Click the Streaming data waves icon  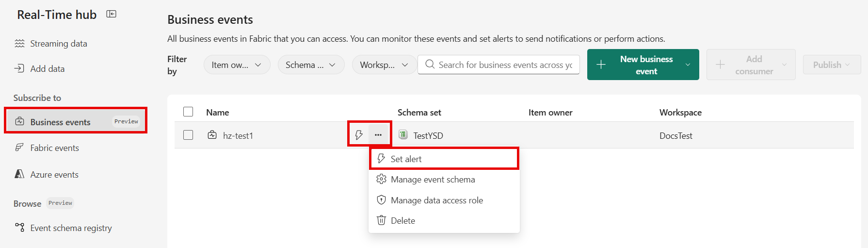(x=19, y=44)
